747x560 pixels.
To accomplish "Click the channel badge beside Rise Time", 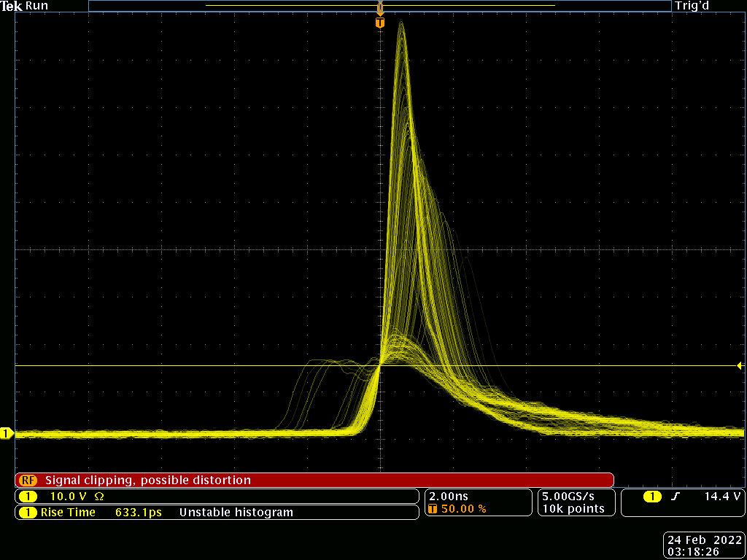I will (x=27, y=513).
